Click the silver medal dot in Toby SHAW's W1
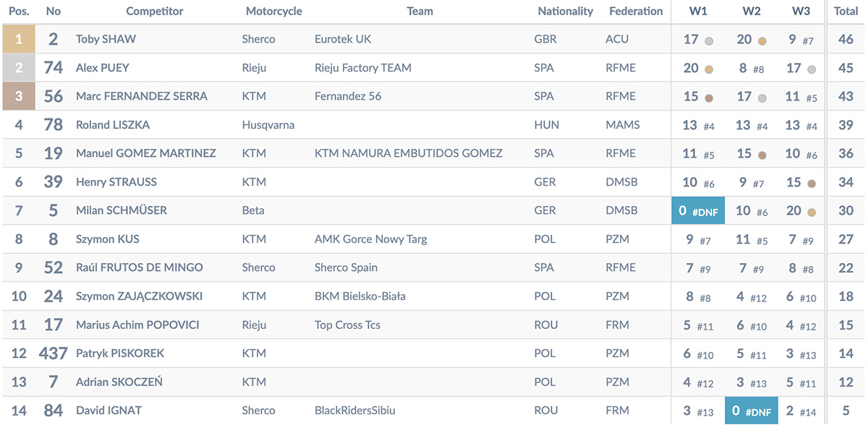Viewport: 868px width, 425px height. pyautogui.click(x=709, y=41)
